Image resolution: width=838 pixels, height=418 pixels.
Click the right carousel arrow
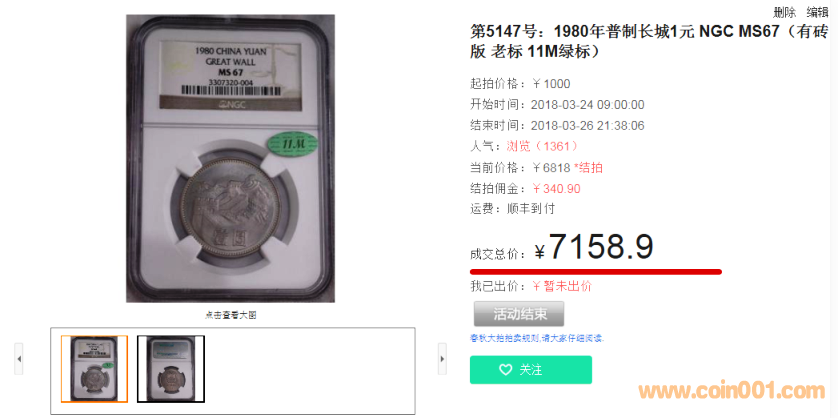coord(442,359)
